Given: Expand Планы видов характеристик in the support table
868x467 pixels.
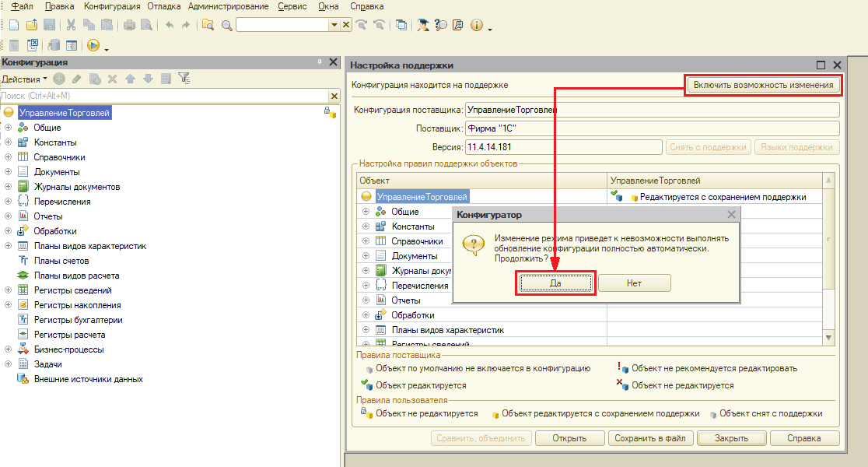Looking at the screenshot, I should pyautogui.click(x=366, y=329).
